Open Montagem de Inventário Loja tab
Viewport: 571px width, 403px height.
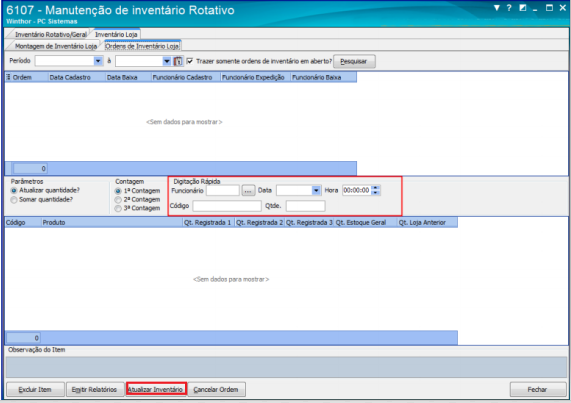pos(56,46)
